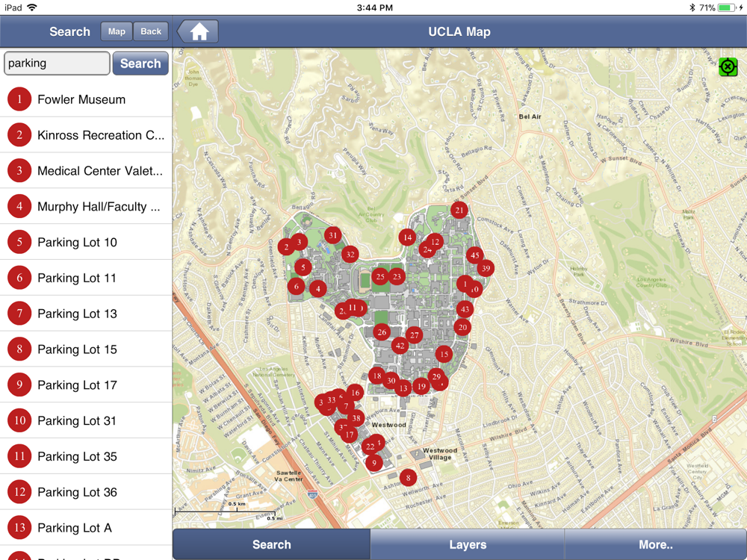Select Parking Lot 17 in results
Screen dimensions: 747x560
point(86,385)
